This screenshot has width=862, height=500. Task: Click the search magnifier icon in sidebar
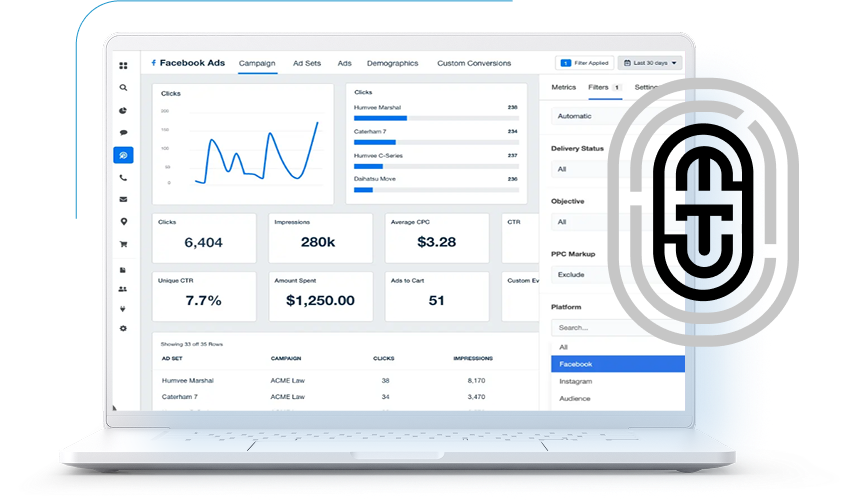pos(123,87)
